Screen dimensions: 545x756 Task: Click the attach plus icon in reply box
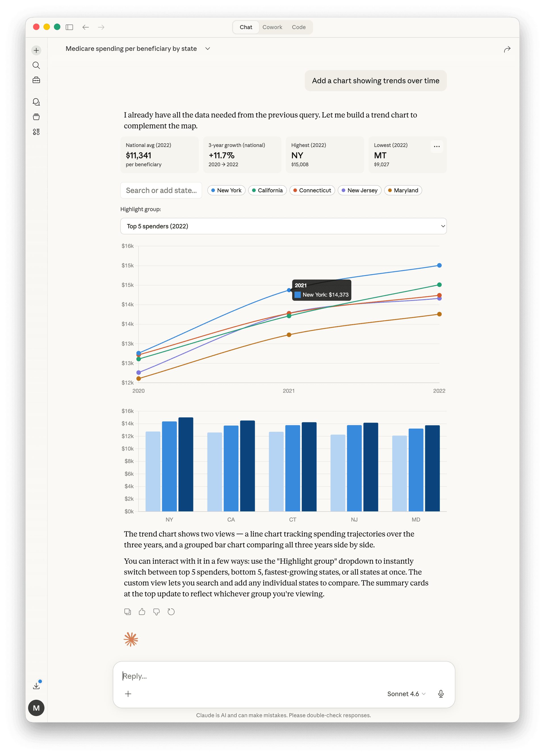tap(128, 694)
